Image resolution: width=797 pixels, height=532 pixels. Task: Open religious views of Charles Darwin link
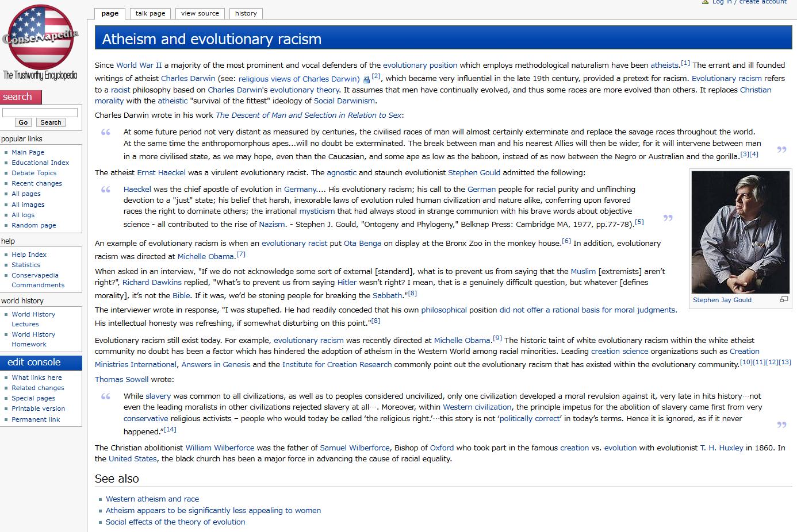coord(299,79)
